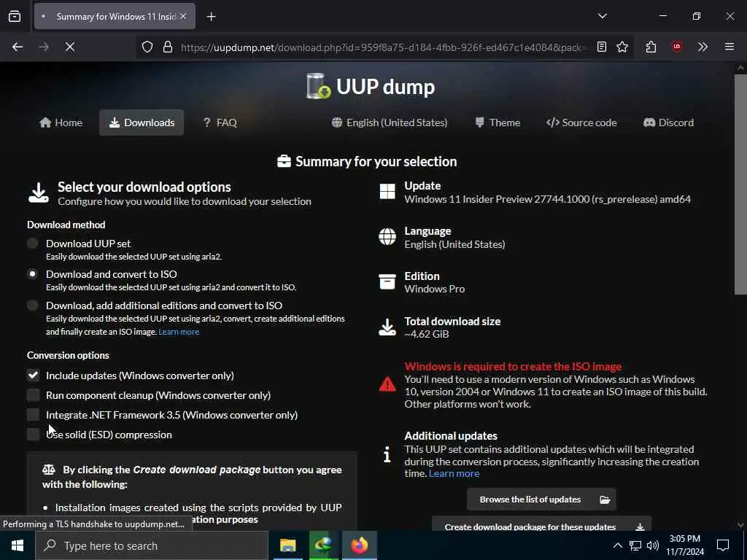Viewport: 747px width, 560px height.
Task: Open the network status tray icon
Action: pyautogui.click(x=635, y=545)
